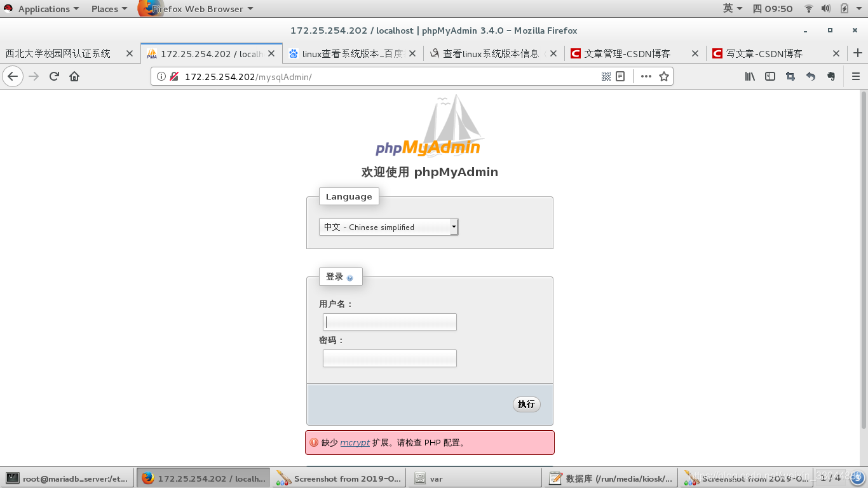Open the Firefox library icon
Viewport: 868px width, 488px height.
750,76
